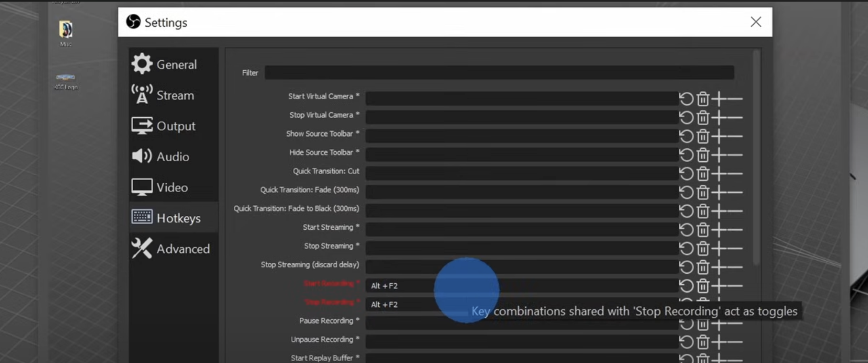Screen dimensions: 868x363
Task: Open the Stream settings tab
Action: tap(174, 95)
